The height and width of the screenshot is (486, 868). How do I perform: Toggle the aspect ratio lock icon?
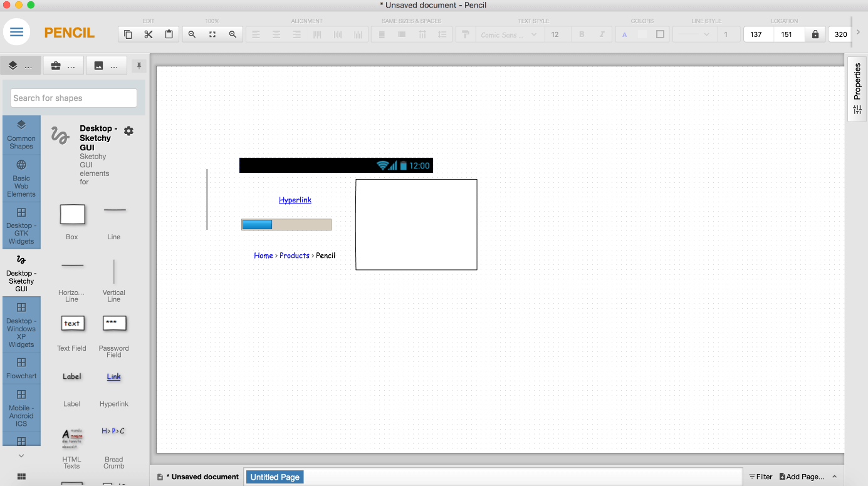tap(815, 34)
